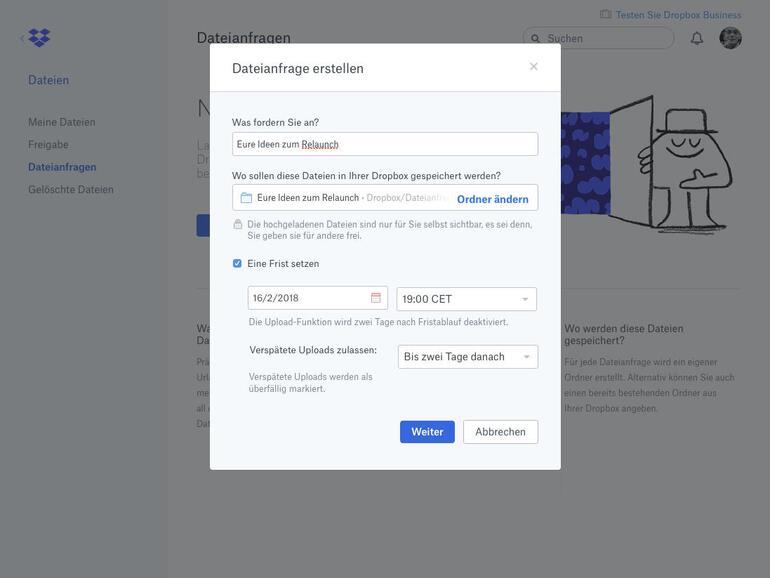770x578 pixels.
Task: Click the search magnifier icon
Action: point(536,39)
